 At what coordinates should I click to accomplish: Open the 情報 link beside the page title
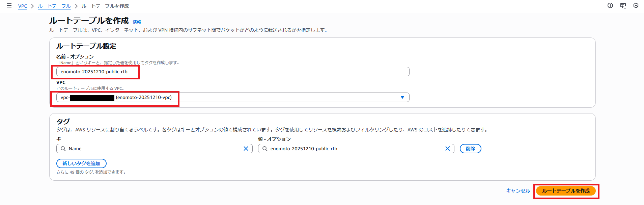pyautogui.click(x=137, y=22)
